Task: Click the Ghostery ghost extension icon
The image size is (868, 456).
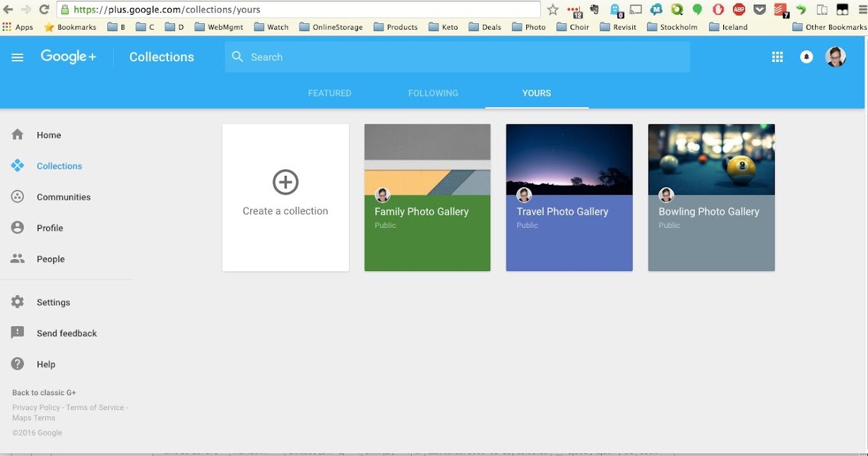Action: tap(617, 10)
